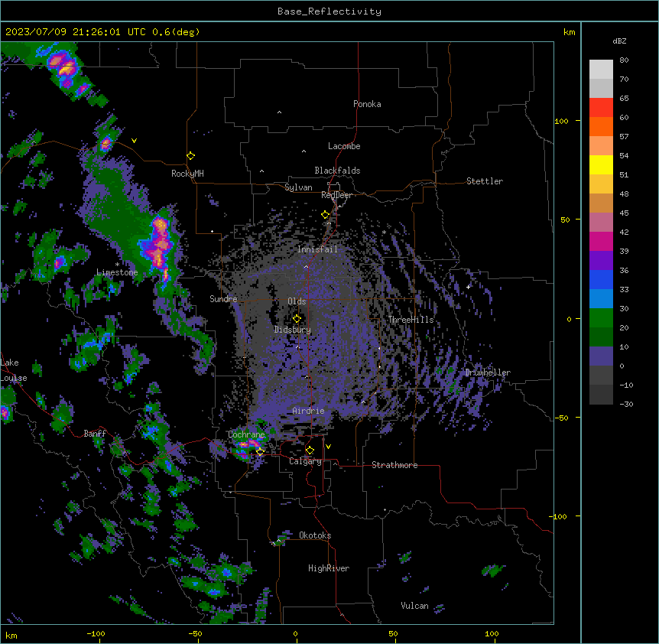
Task: Click the 100 km tick label on right axis
Action: 561,121
